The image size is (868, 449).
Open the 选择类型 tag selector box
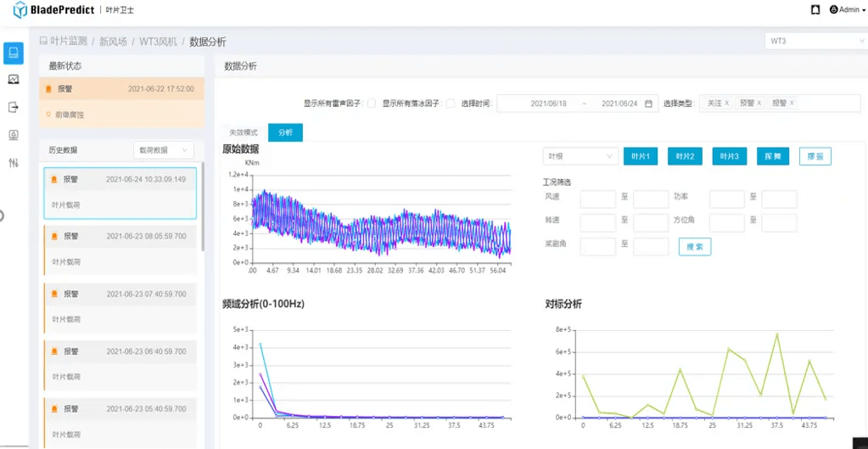pos(781,104)
